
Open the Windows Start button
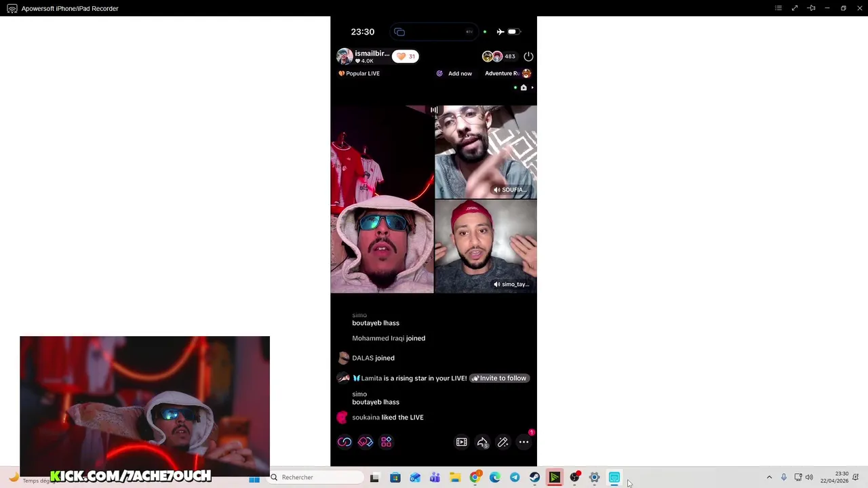(x=254, y=478)
